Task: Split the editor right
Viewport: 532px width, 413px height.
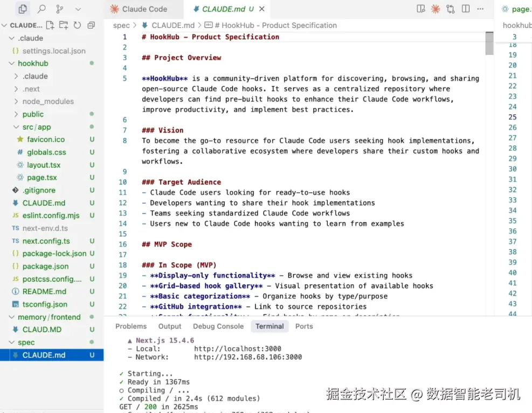Action: tap(466, 9)
